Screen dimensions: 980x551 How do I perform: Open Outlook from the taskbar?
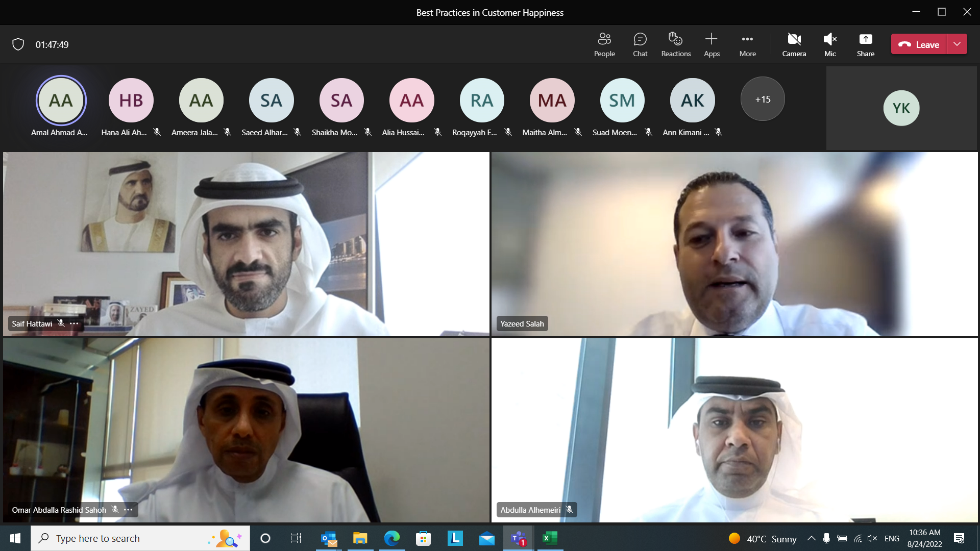click(x=329, y=538)
